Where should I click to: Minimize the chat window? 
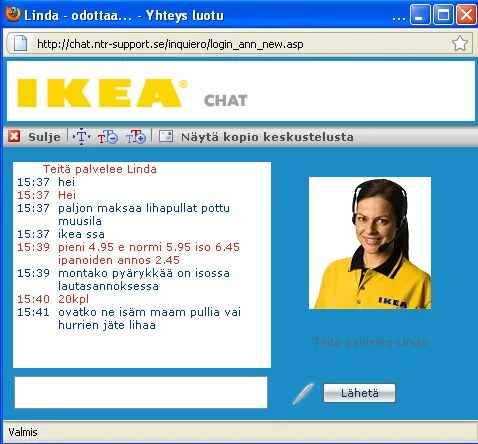click(420, 15)
